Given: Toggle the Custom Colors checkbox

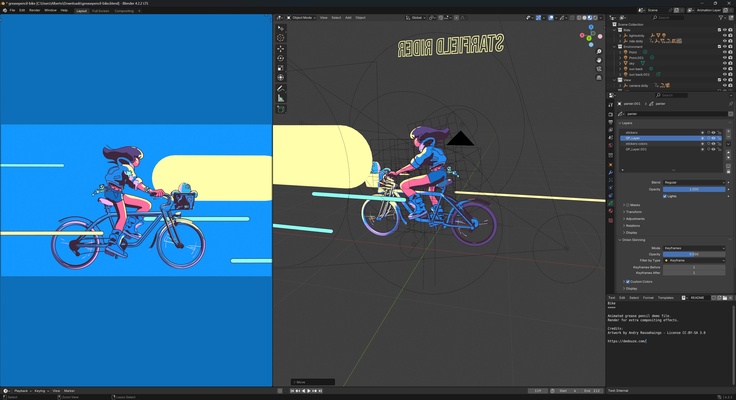Looking at the screenshot, I should pos(628,282).
